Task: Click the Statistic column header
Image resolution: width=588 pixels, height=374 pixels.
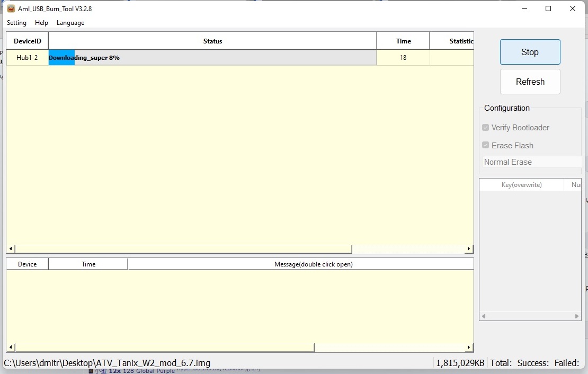Action: [452, 41]
